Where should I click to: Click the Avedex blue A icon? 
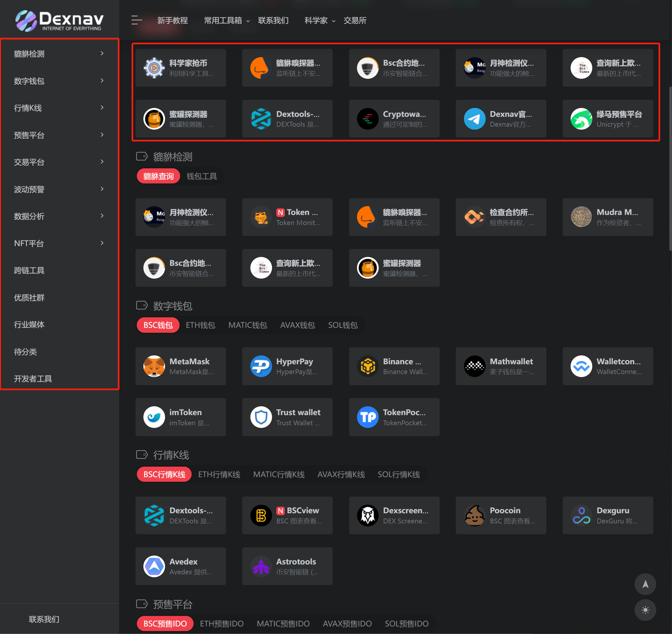pos(154,566)
